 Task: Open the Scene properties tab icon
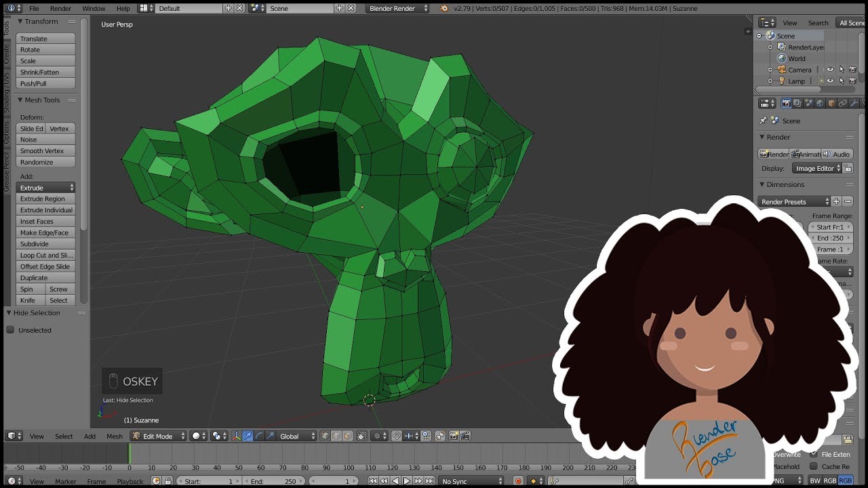click(x=809, y=103)
